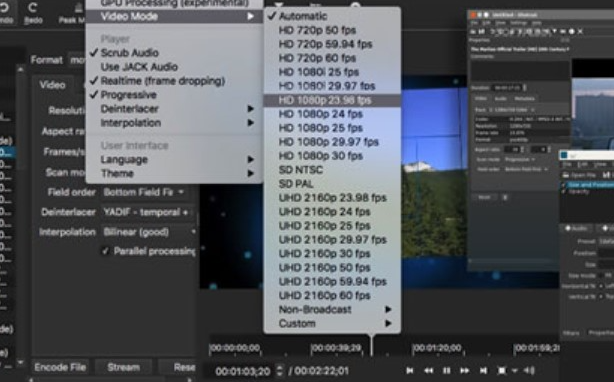Open the Video Mode submenu
Viewport: 614px width, 382px height.
point(174,16)
